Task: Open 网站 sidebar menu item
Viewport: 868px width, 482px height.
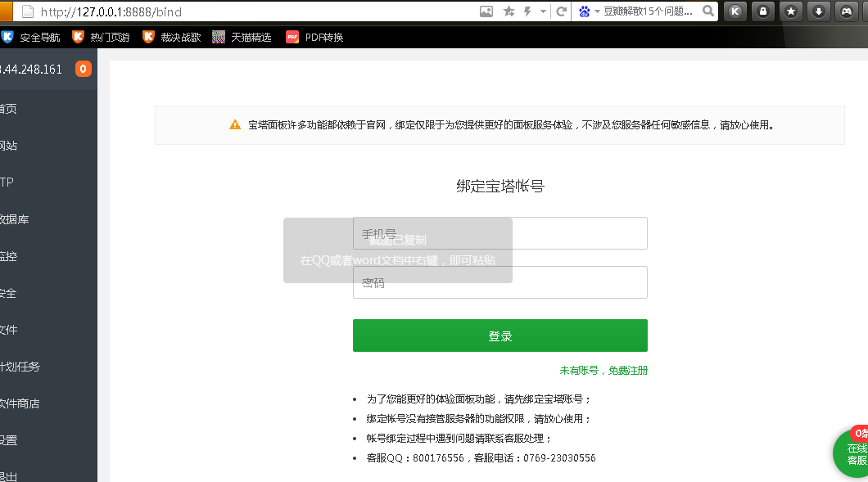Action: (9, 146)
